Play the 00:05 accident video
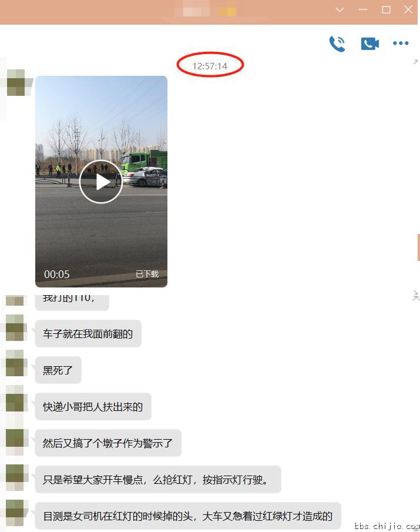The width and height of the screenshot is (420, 532). (x=100, y=182)
